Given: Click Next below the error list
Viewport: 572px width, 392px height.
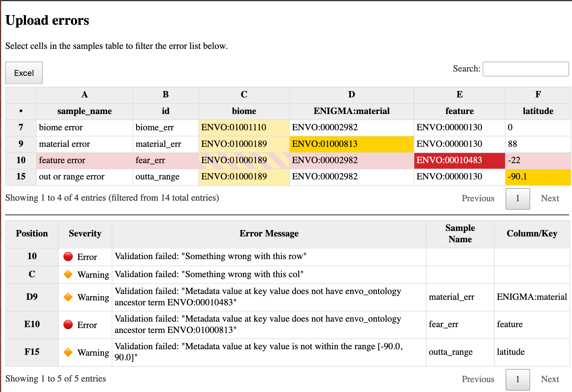Looking at the screenshot, I should tap(550, 379).
